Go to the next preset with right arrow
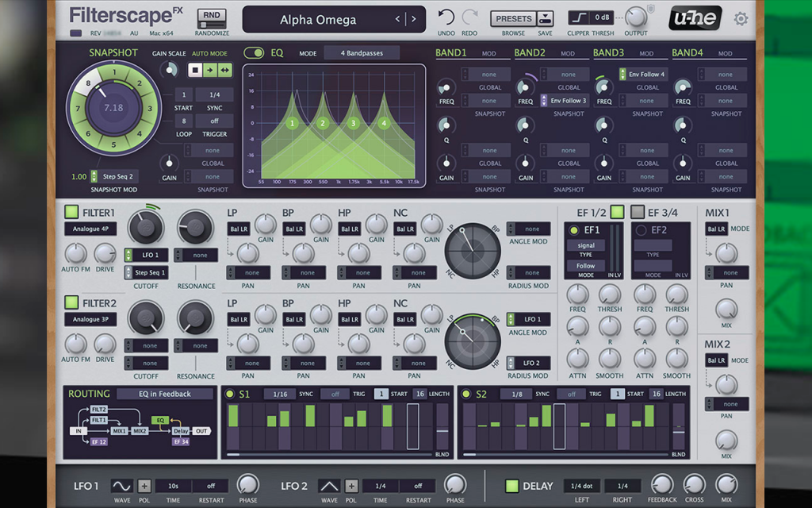812x508 pixels. point(414,19)
